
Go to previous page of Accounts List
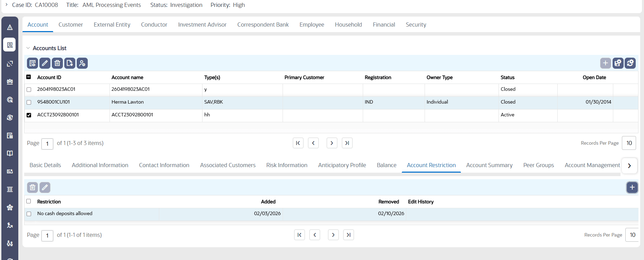coord(313,143)
